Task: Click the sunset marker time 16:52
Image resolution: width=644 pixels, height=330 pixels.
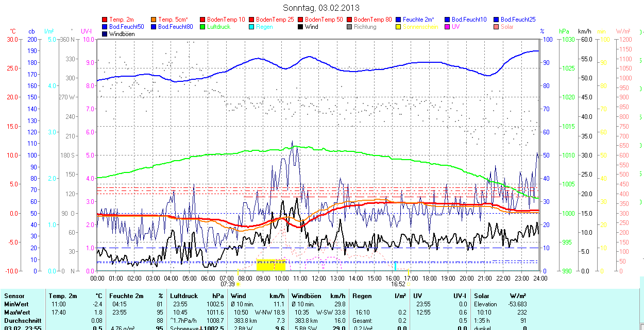Action: coord(398,284)
